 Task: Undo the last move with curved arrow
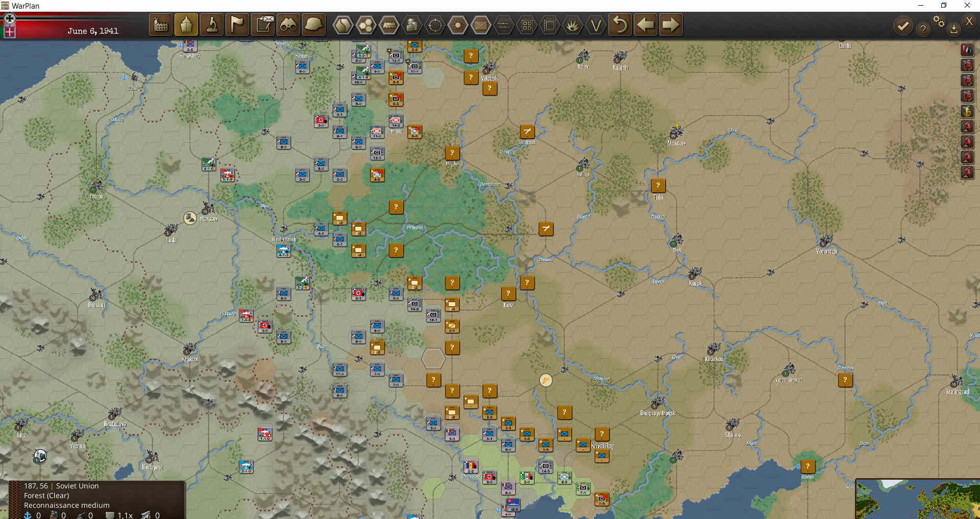coord(620,24)
